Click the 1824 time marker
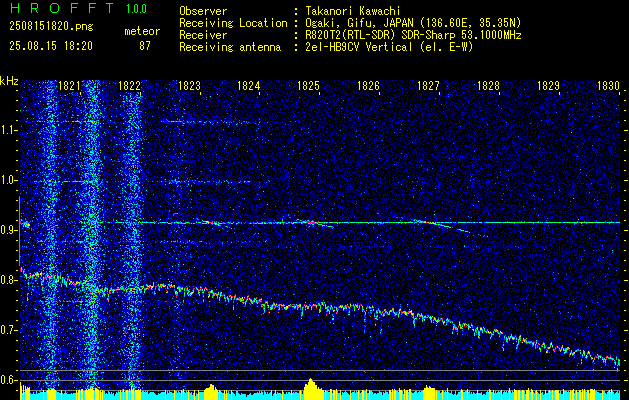 click(249, 85)
